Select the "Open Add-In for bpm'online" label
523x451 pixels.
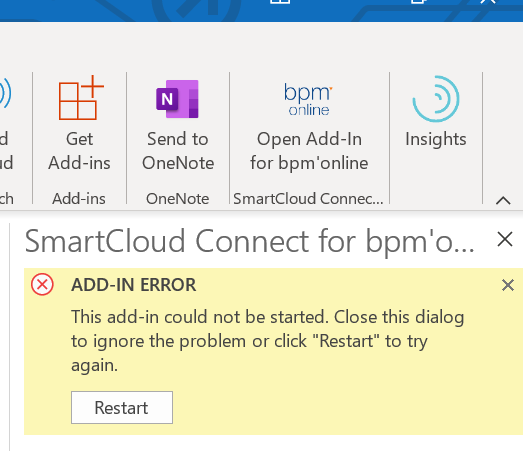[309, 151]
